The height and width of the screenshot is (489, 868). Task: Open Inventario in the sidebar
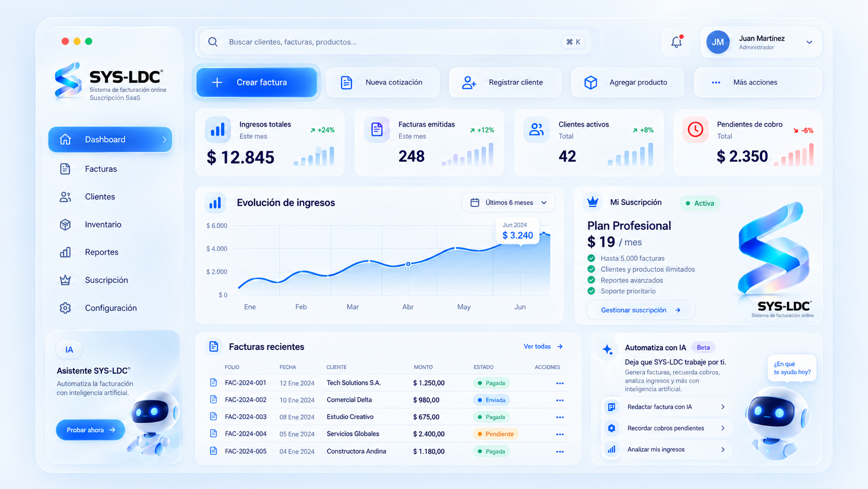(x=110, y=224)
